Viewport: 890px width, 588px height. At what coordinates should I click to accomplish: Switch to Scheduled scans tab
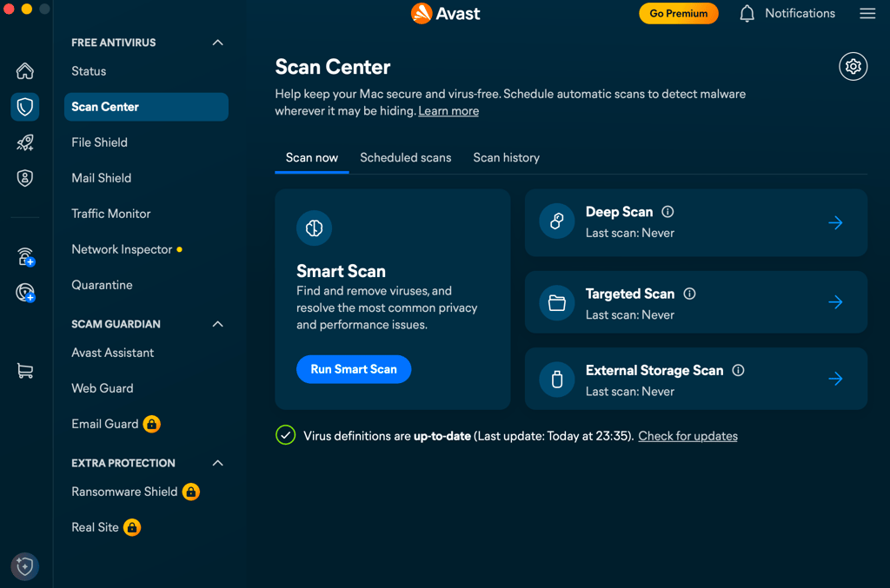(405, 158)
